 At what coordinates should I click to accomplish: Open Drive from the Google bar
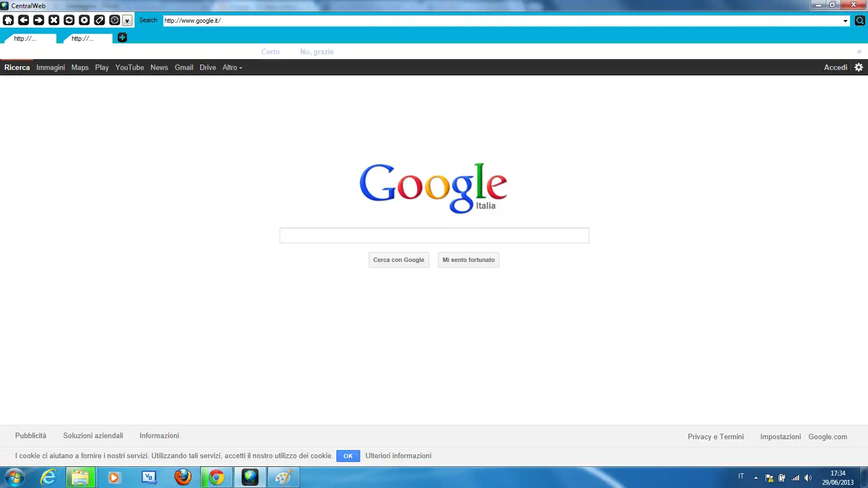tap(208, 67)
